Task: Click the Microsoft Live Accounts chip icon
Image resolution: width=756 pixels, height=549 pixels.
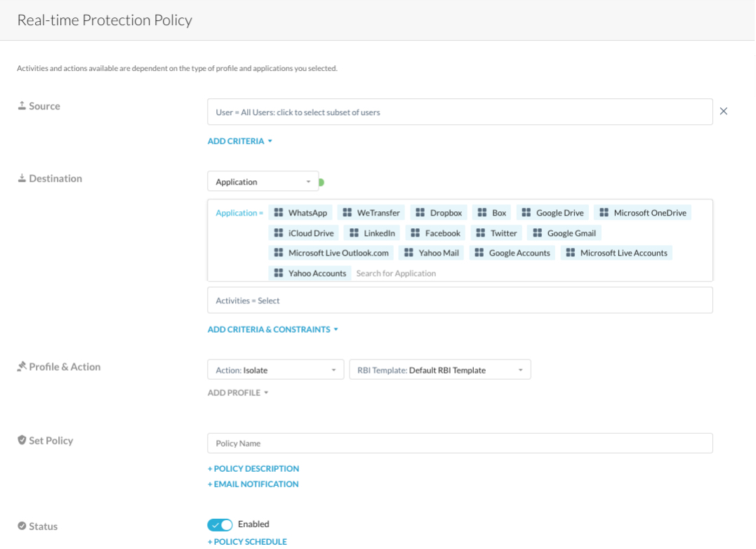Action: (571, 253)
